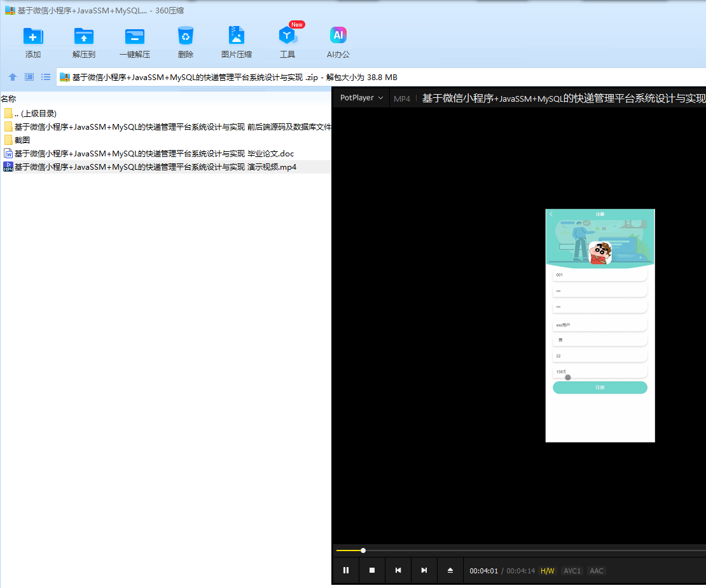The height and width of the screenshot is (588, 706).
Task: Click the total duration 00:04:14
Action: [520, 571]
